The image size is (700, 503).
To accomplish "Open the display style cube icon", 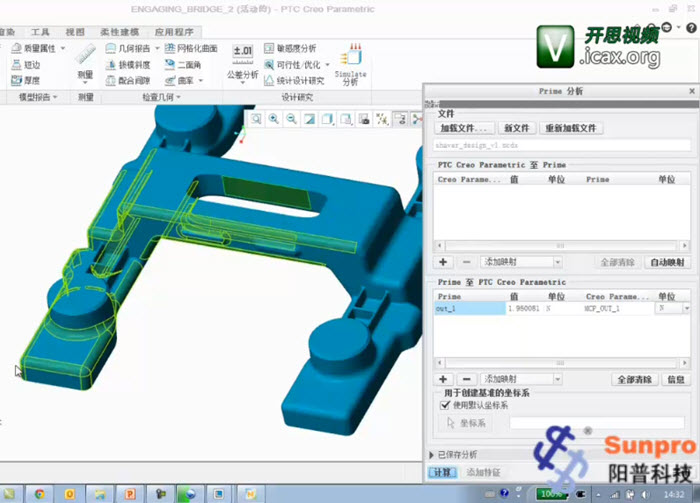I will point(328,119).
